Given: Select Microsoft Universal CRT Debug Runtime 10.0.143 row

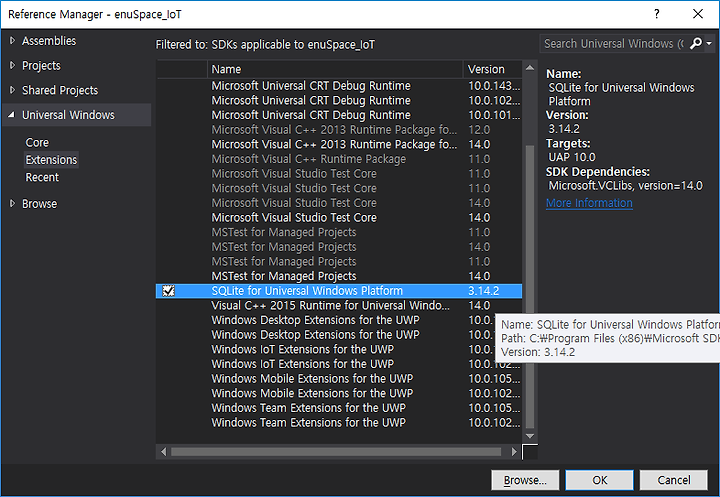Looking at the screenshot, I should point(339,86).
